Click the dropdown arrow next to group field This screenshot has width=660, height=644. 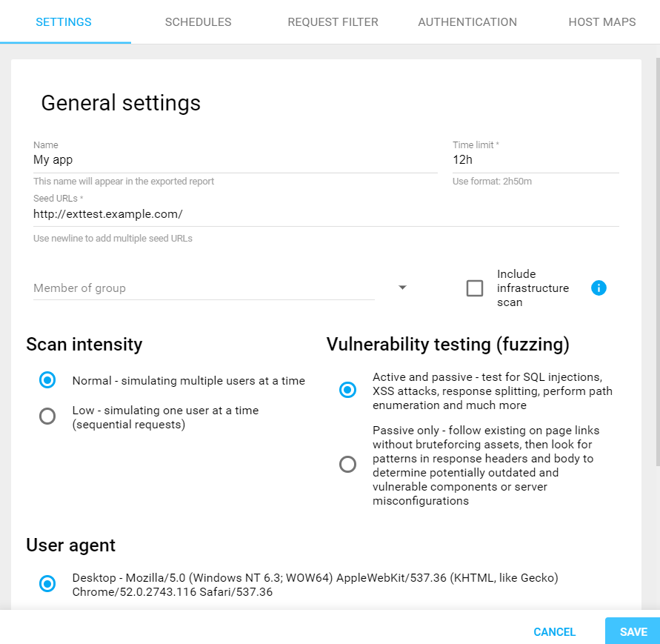click(x=402, y=288)
